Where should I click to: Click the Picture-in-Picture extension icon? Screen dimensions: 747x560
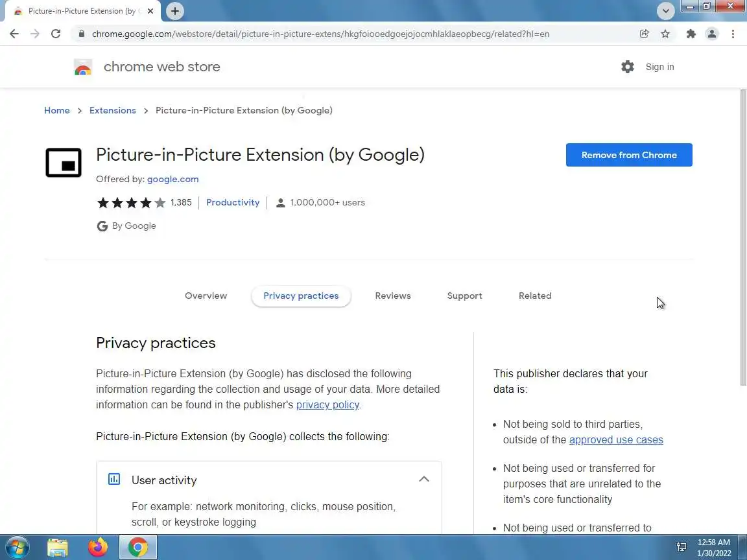[64, 163]
